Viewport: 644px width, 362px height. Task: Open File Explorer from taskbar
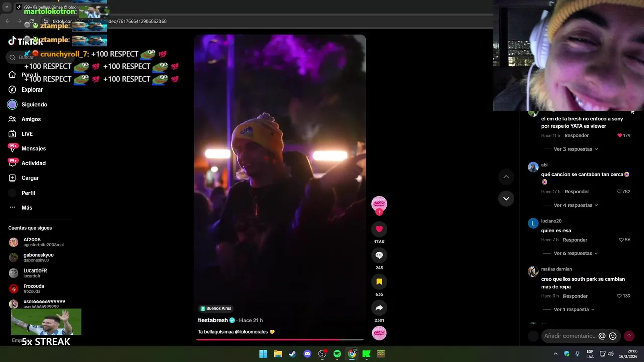point(278,354)
